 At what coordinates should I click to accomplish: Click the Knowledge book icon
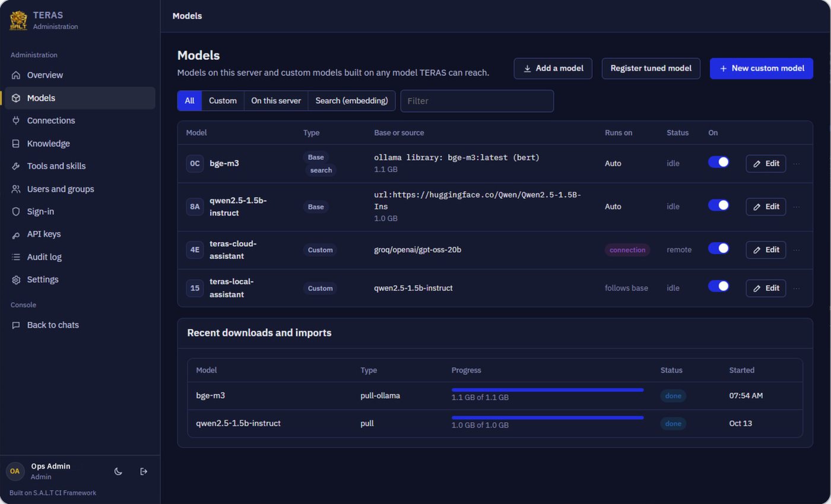(x=16, y=144)
